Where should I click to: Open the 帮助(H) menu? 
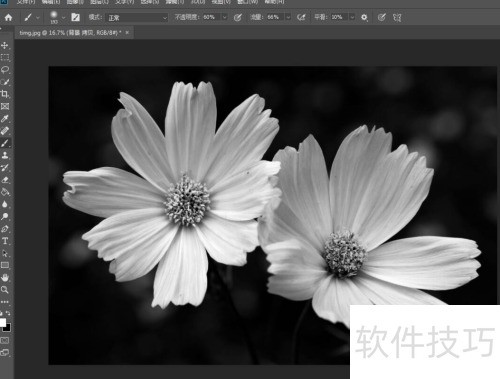(x=274, y=2)
